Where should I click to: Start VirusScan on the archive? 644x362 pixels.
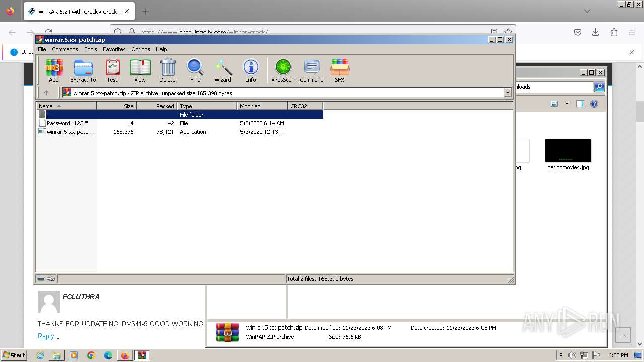pos(283,70)
